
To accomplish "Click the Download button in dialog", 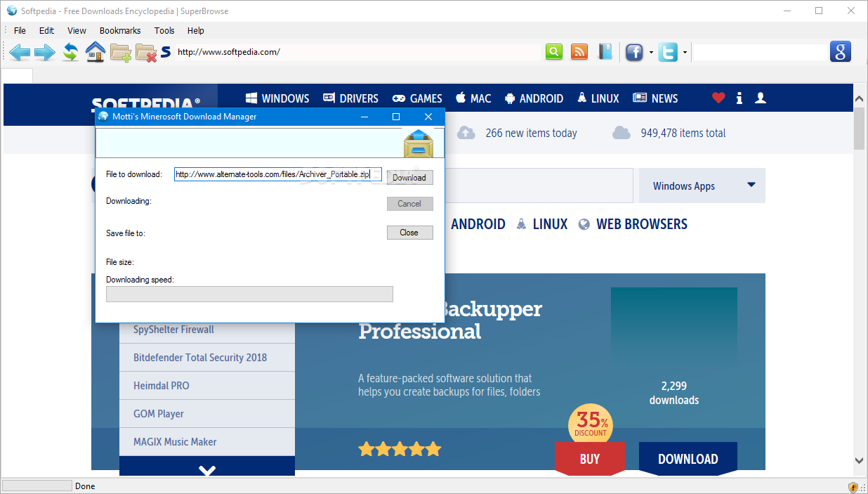I will (x=409, y=177).
